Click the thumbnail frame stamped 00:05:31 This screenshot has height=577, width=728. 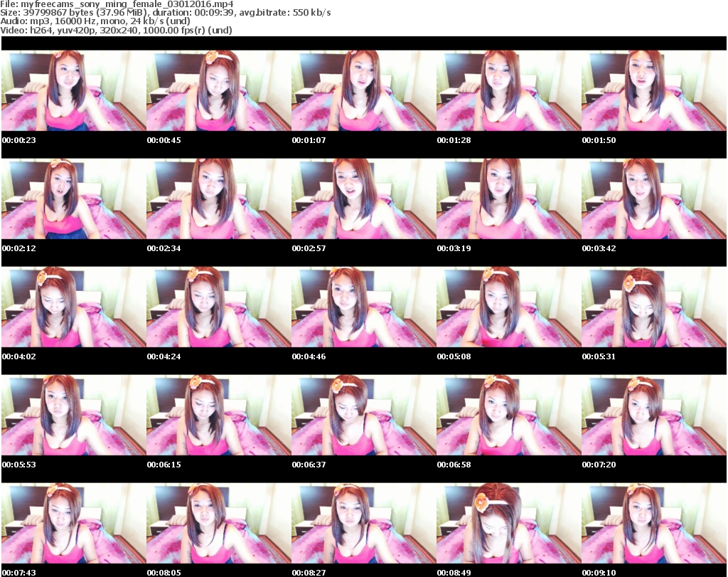[654, 307]
